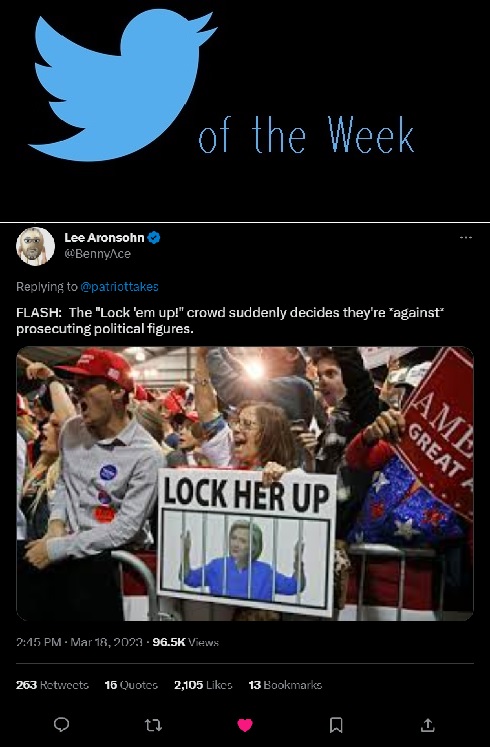Viewport: 490px width, 747px height.
Task: Click the 'of the Week' header text
Action: coord(306,135)
